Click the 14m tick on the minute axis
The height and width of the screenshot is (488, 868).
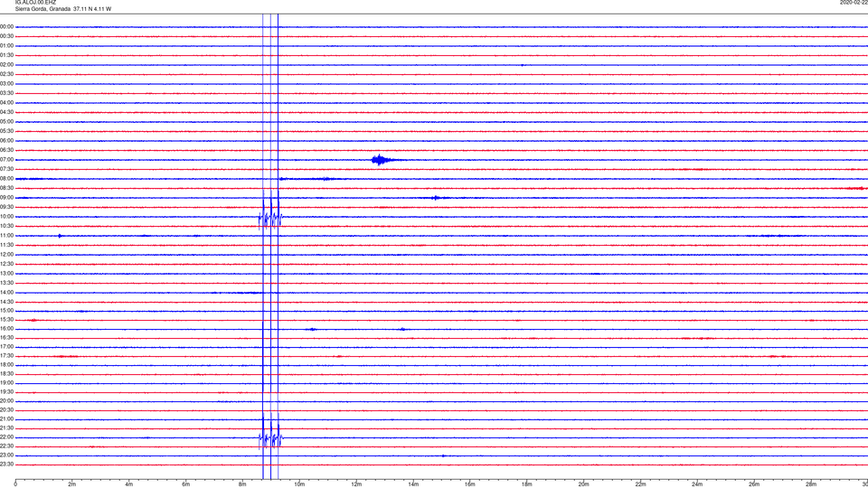point(413,484)
